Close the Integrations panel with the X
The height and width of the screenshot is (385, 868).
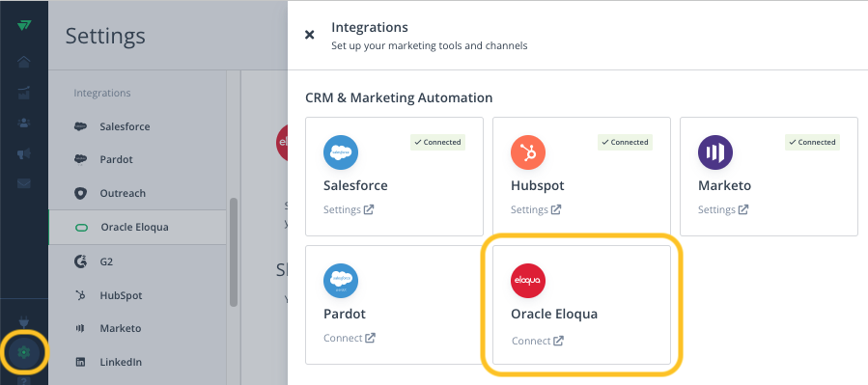click(x=309, y=35)
